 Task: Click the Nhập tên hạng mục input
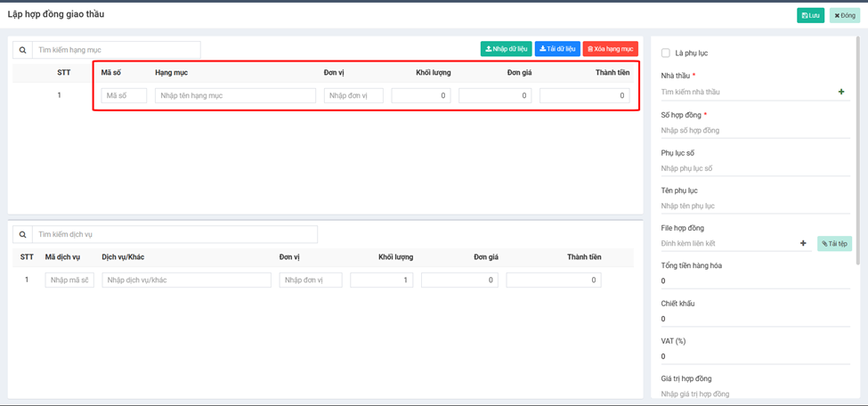tap(235, 95)
